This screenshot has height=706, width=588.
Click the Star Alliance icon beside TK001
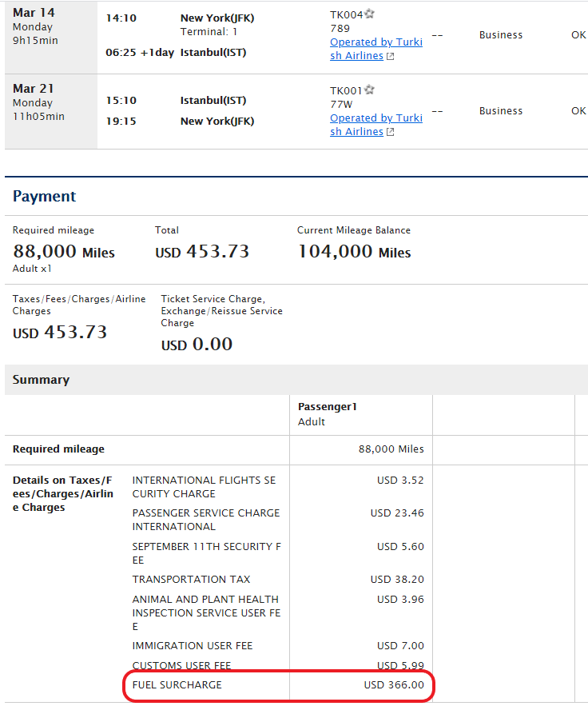point(369,90)
